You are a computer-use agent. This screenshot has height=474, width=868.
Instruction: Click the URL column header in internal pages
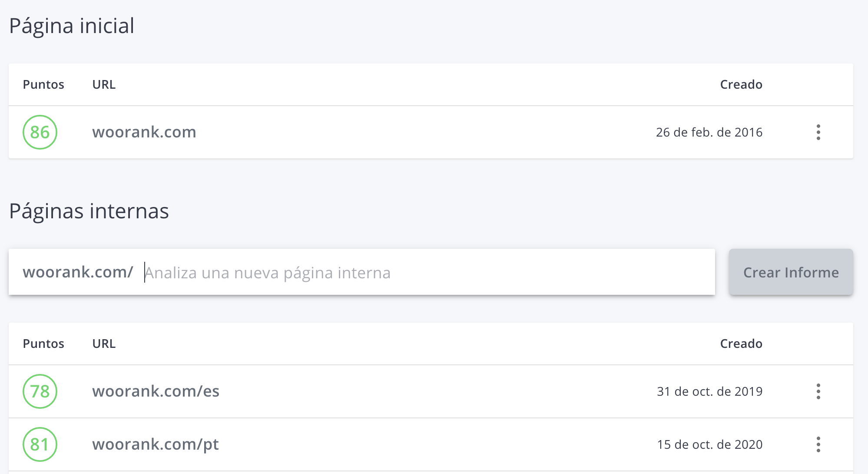point(104,344)
